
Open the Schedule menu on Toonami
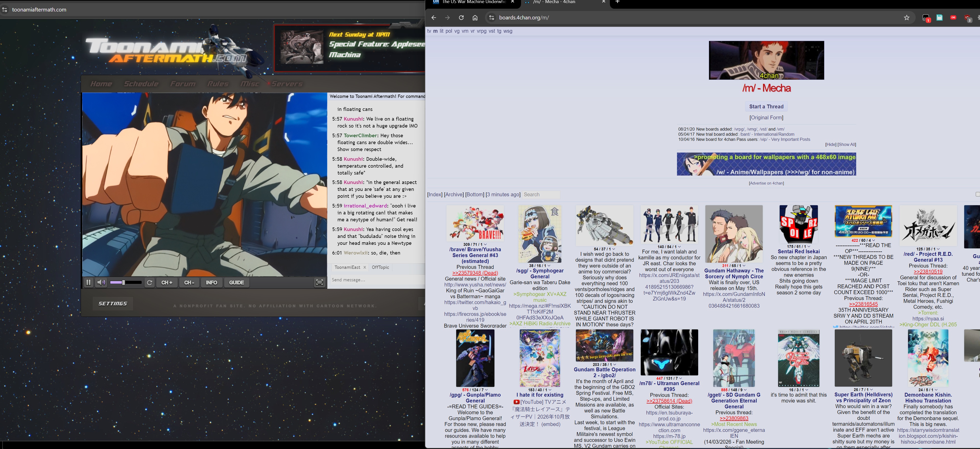pyautogui.click(x=141, y=84)
